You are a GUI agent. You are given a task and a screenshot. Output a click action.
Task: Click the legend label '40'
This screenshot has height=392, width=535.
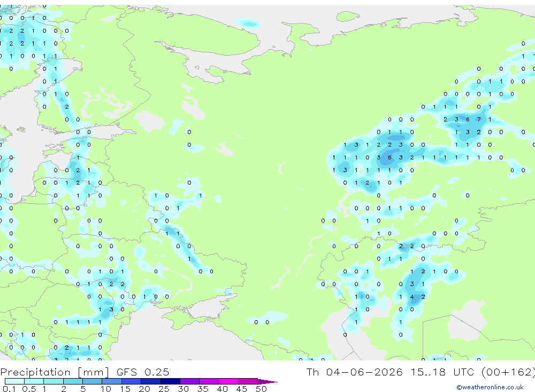pyautogui.click(x=222, y=389)
